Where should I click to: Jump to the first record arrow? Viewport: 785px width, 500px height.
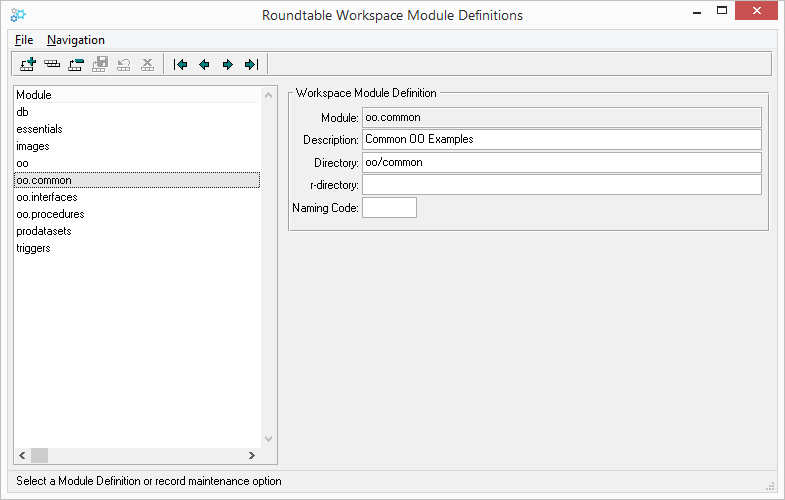click(x=180, y=64)
